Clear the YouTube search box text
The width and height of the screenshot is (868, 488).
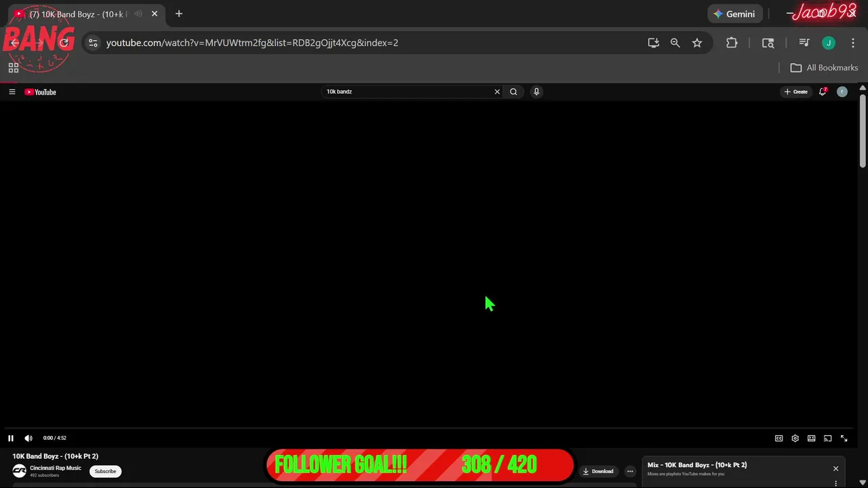tap(497, 91)
